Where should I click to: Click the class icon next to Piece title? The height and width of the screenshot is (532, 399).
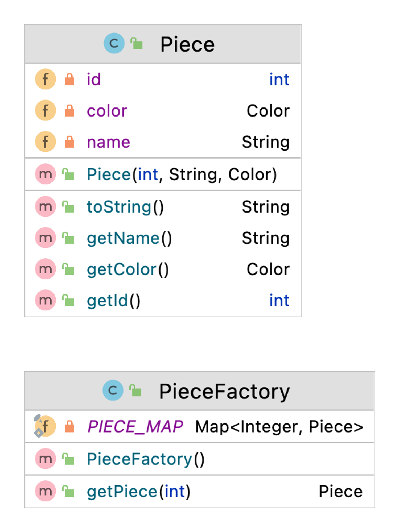pyautogui.click(x=114, y=43)
